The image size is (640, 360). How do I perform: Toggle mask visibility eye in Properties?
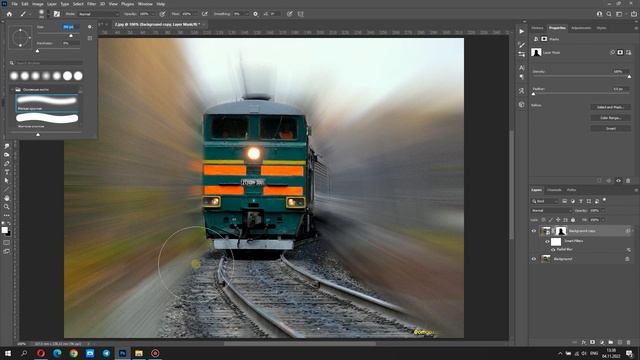[618, 180]
